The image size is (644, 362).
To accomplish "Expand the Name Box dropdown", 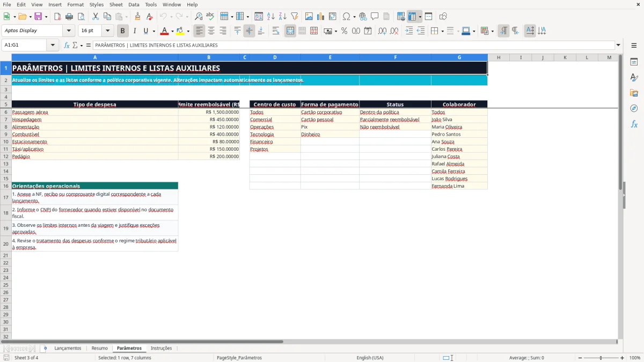I will click(x=52, y=45).
